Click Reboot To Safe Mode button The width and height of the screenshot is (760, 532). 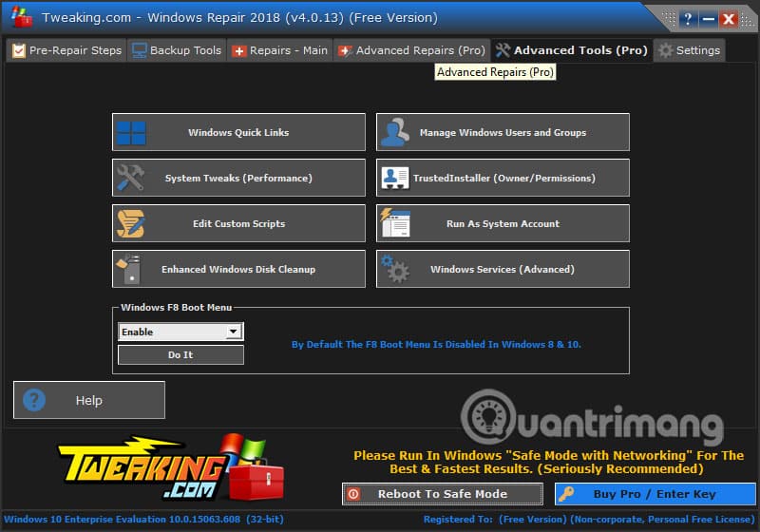click(442, 494)
